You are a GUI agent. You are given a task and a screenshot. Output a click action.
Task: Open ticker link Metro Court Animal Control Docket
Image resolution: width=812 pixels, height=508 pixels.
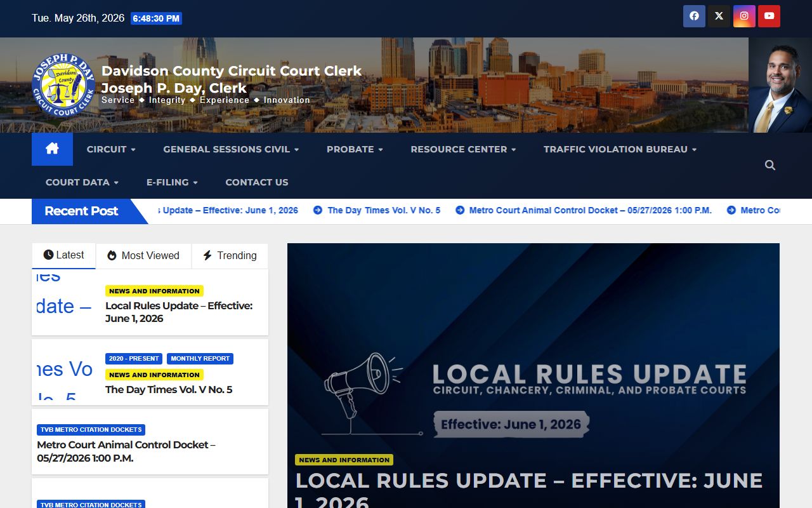591,210
